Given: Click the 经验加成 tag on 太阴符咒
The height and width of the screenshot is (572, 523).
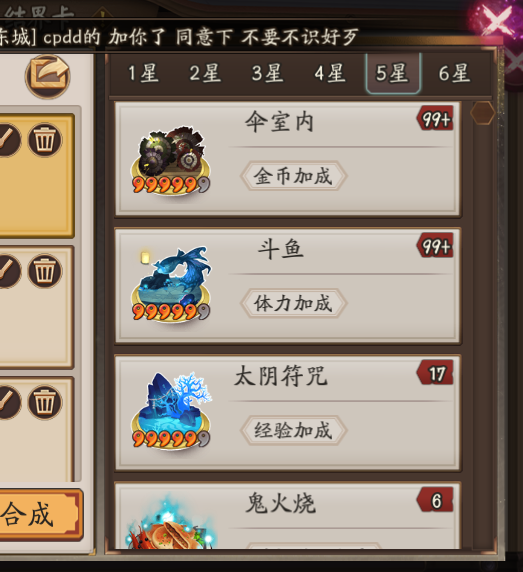Looking at the screenshot, I should (294, 430).
